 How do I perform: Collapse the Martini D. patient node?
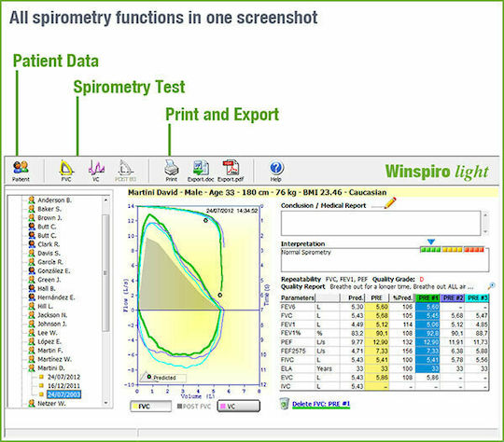[51, 368]
